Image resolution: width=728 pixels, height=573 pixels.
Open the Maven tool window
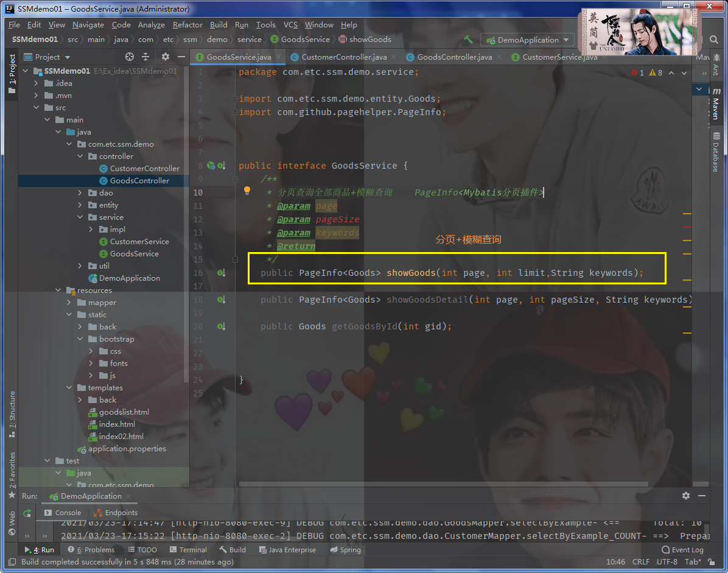coord(716,104)
